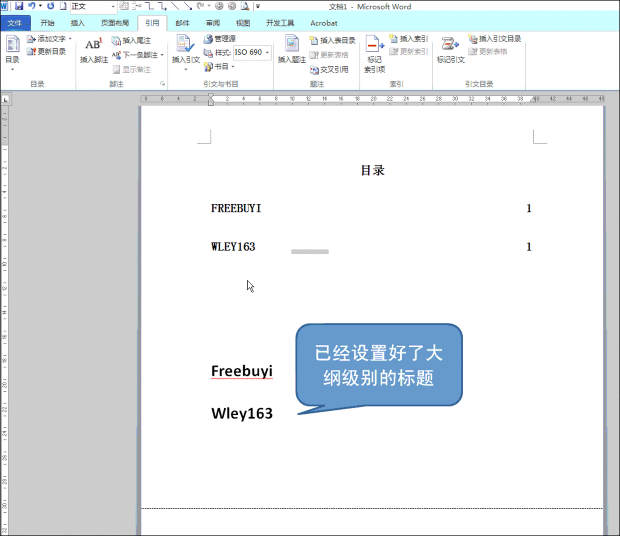Click the Wley163 heading in the body
This screenshot has width=620, height=536.
(242, 413)
